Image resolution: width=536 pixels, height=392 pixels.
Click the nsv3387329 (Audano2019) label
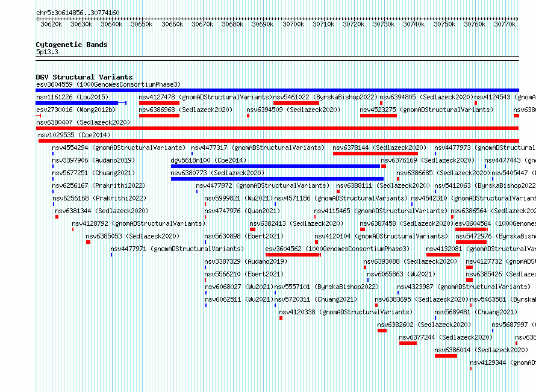(x=246, y=261)
